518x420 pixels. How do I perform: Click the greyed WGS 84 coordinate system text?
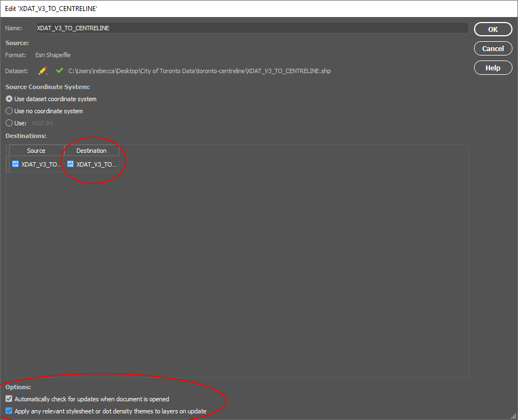click(x=42, y=123)
